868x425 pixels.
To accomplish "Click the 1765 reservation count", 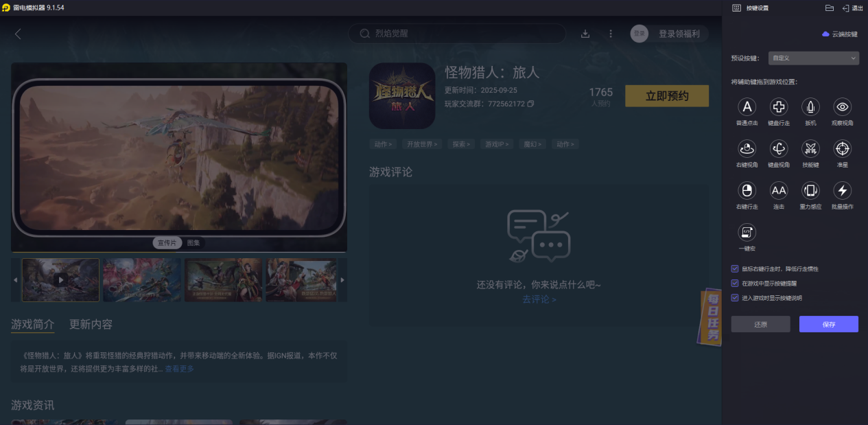I will point(600,92).
